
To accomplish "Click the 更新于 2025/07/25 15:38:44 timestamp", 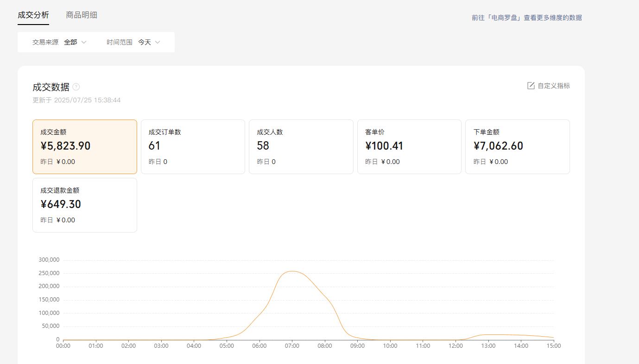I will [x=76, y=100].
